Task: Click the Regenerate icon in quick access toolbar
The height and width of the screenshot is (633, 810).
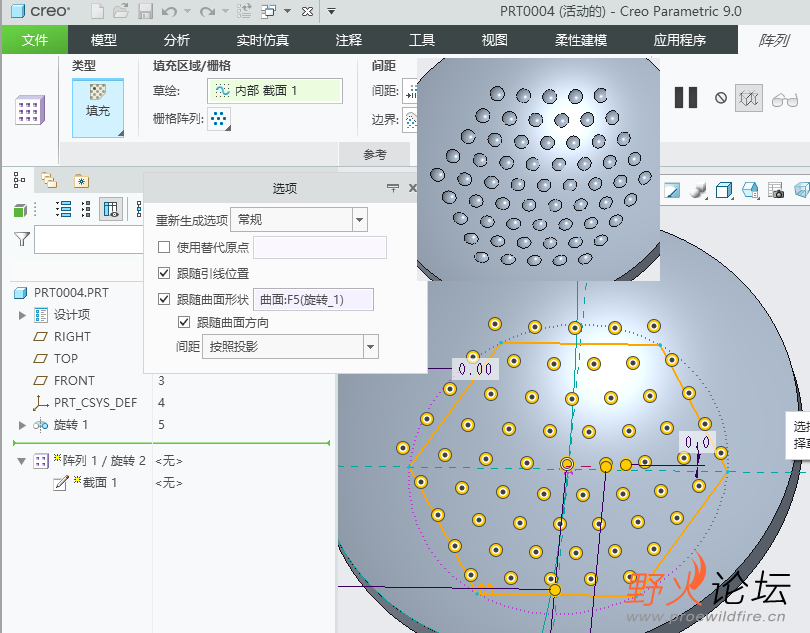Action: pyautogui.click(x=243, y=11)
